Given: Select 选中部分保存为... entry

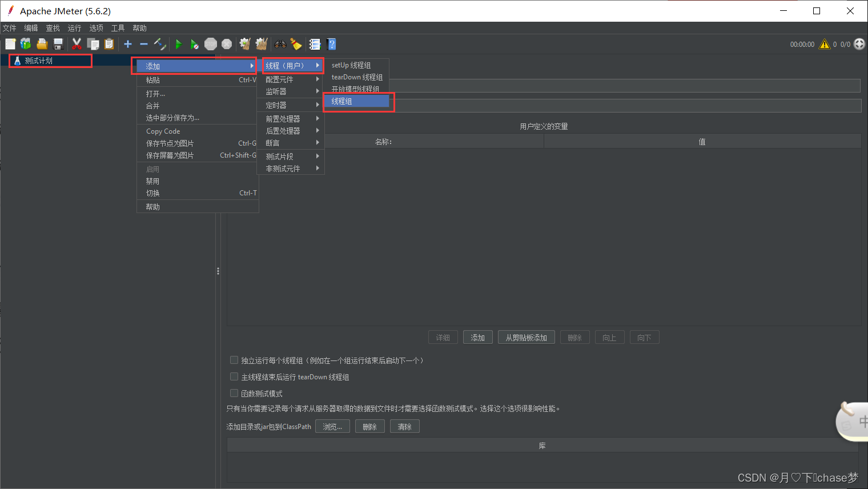Looking at the screenshot, I should (x=198, y=118).
